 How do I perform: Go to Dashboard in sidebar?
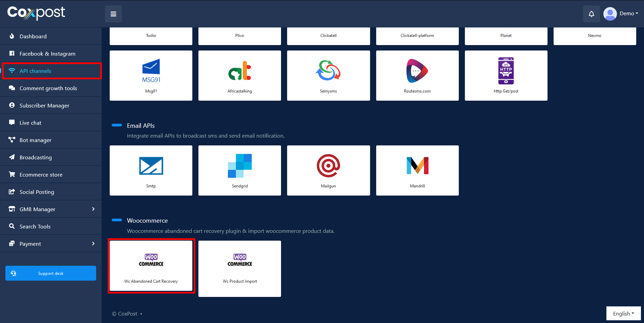coord(33,36)
